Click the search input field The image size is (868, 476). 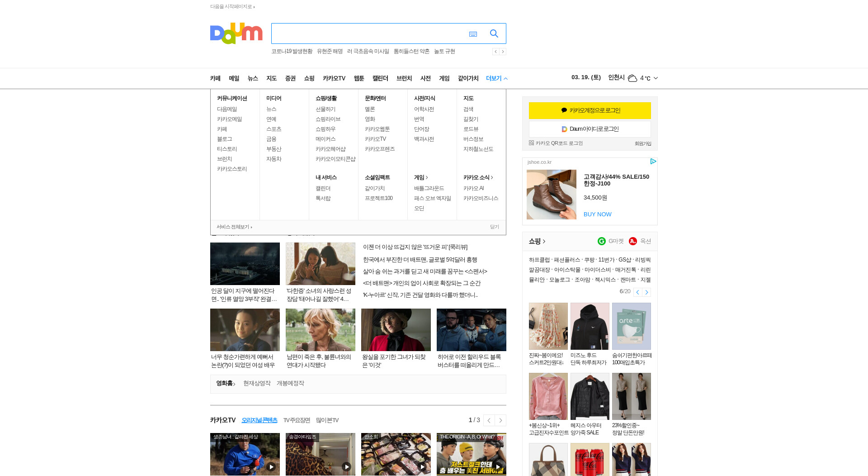pyautogui.click(x=368, y=33)
